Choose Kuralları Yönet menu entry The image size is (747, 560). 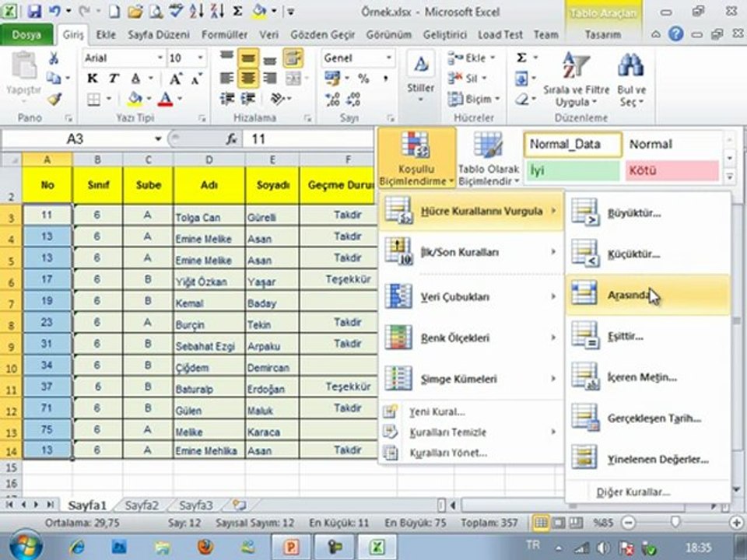pyautogui.click(x=472, y=453)
